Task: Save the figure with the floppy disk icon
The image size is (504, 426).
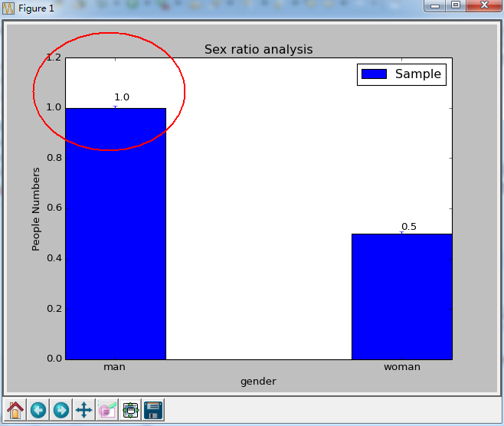Action: point(153,410)
